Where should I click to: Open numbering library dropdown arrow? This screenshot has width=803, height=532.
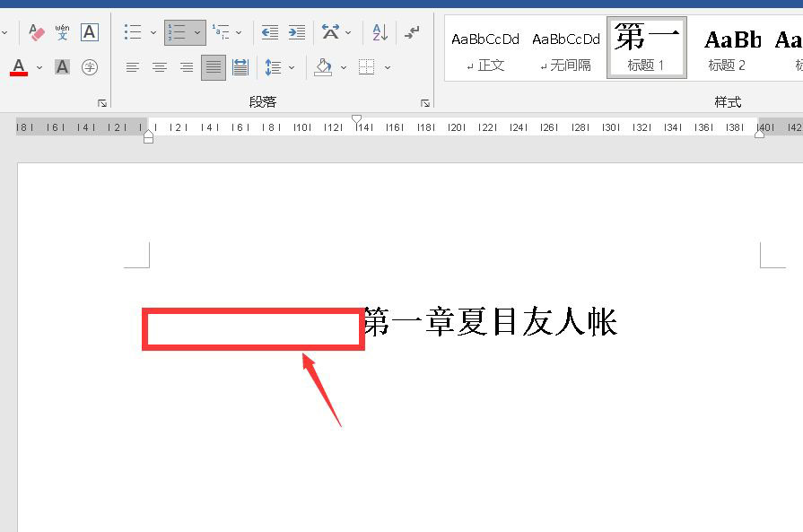(197, 33)
